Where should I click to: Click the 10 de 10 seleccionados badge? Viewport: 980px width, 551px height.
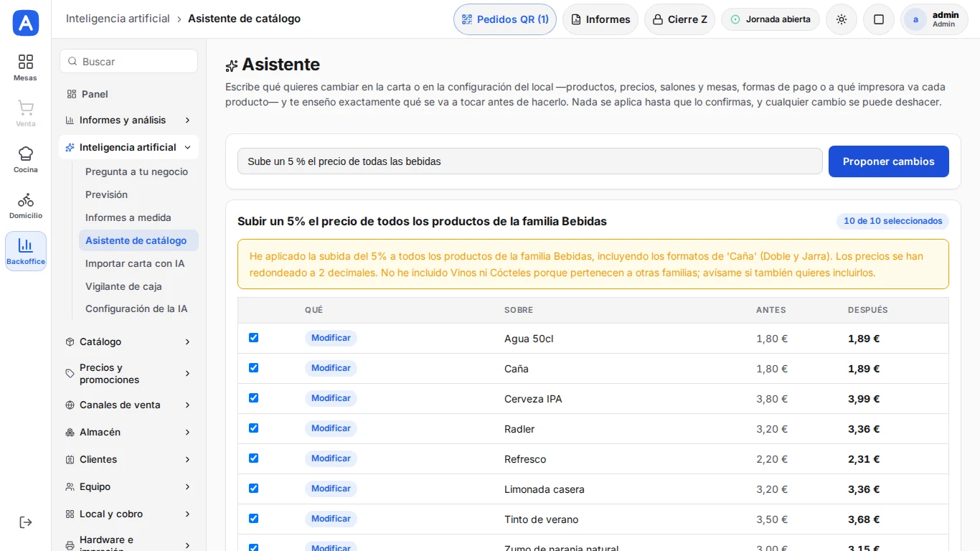click(x=892, y=221)
